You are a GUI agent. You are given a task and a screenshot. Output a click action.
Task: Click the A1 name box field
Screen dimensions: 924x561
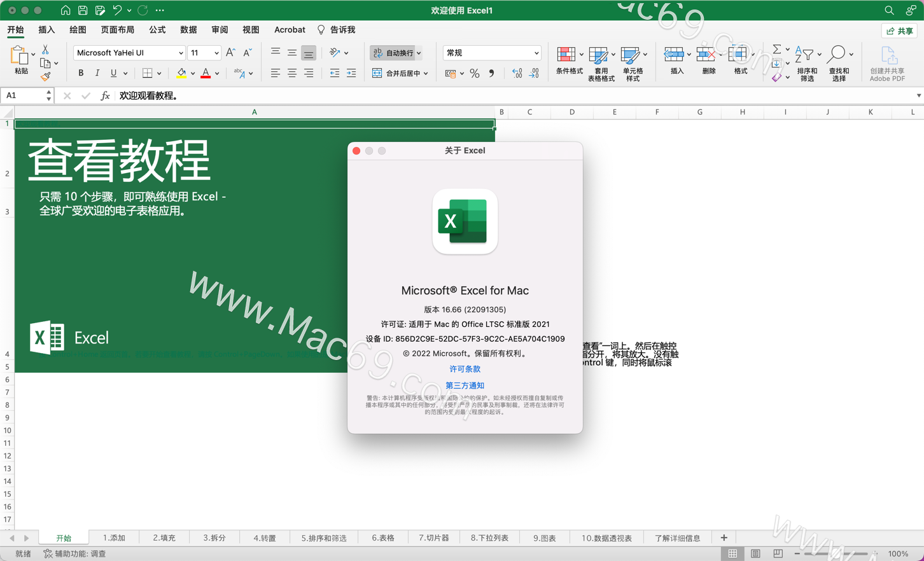click(x=23, y=95)
